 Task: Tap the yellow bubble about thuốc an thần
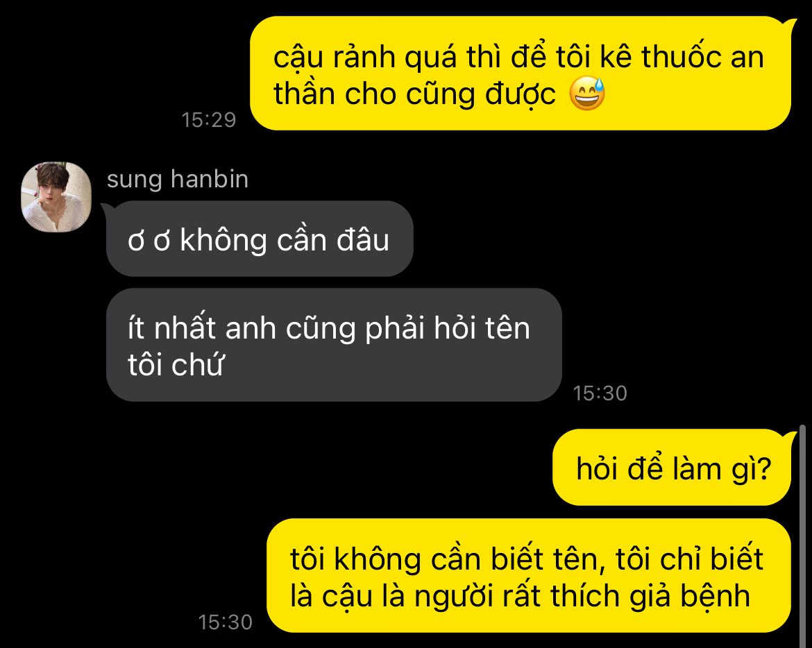pyautogui.click(x=521, y=74)
